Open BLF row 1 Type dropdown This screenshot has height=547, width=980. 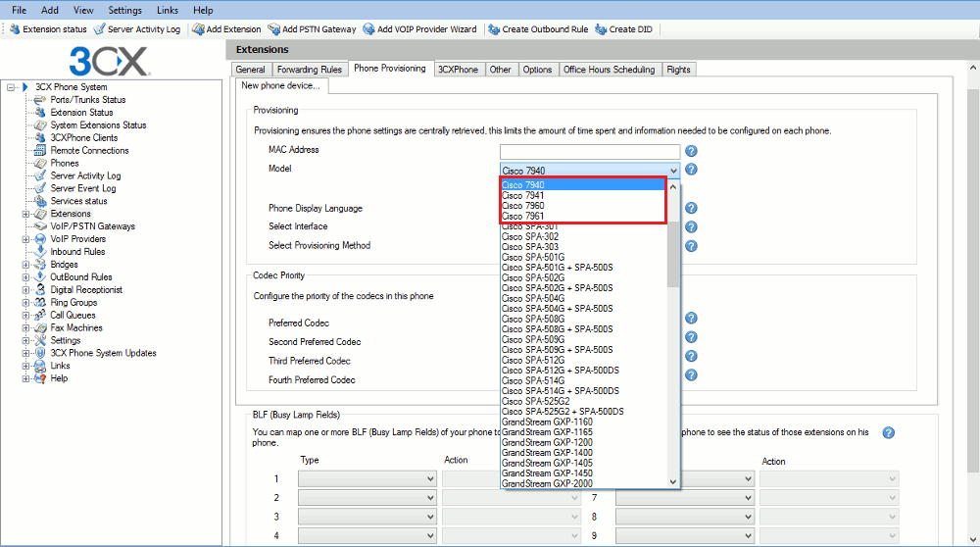[367, 478]
